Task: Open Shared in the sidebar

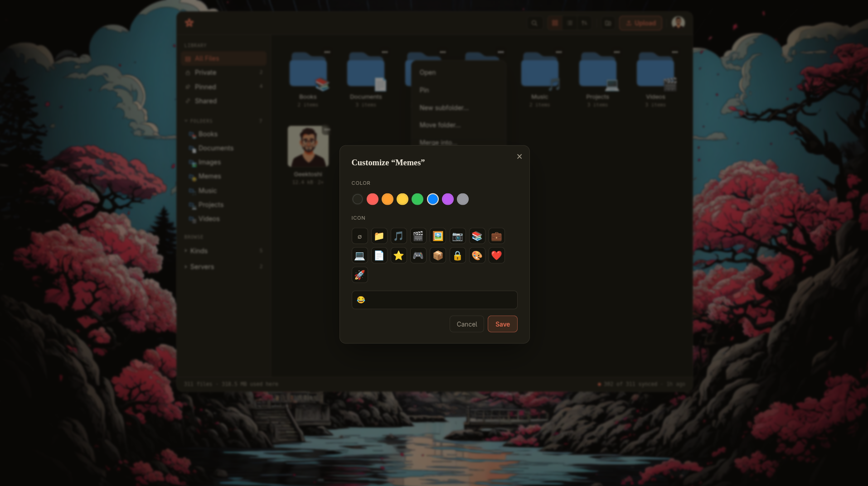Action: 223,101
